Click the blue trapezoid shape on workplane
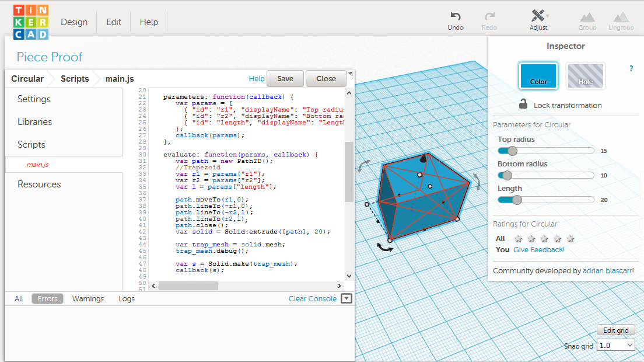This screenshot has height=362, width=644. coord(423,197)
